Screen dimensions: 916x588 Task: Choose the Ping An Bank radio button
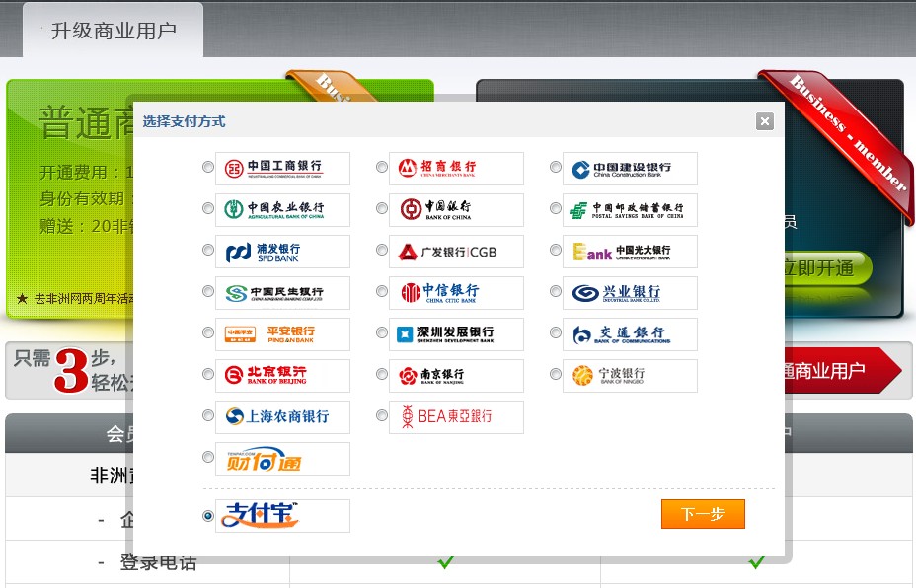pos(207,332)
